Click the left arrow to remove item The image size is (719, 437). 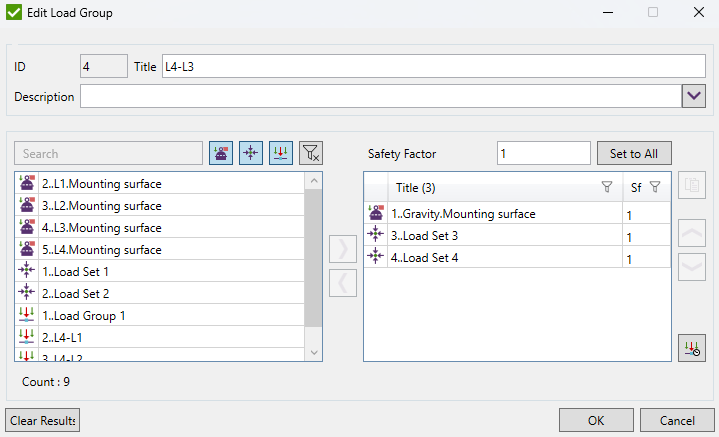[x=342, y=283]
